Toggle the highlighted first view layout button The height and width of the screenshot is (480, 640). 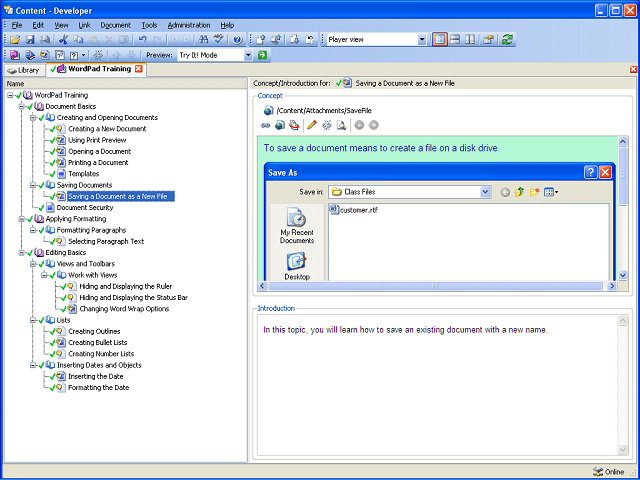[440, 40]
